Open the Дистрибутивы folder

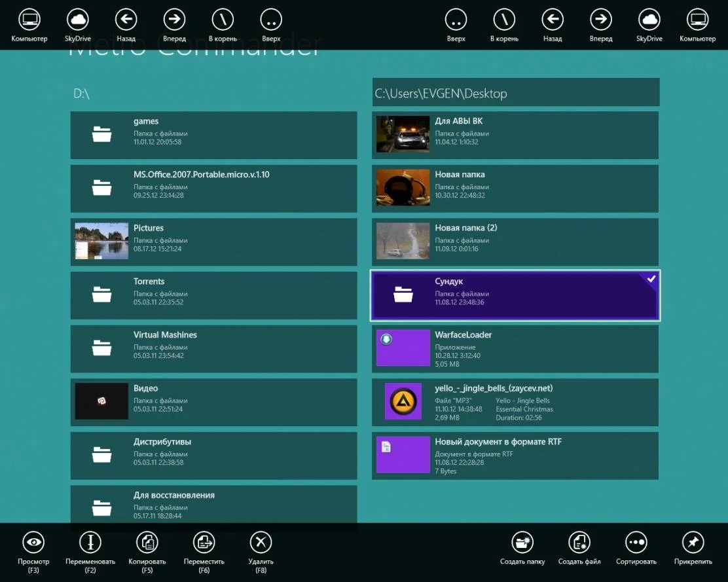tap(213, 455)
